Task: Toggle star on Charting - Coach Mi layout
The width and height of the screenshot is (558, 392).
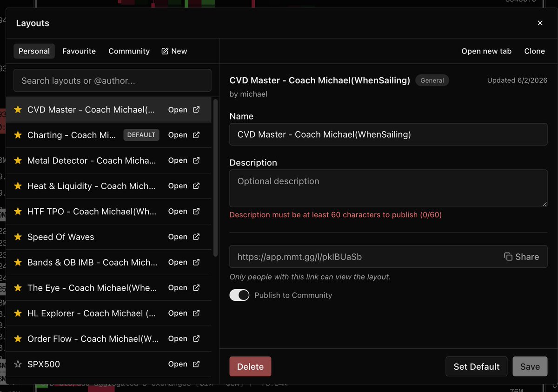Action: 18,135
